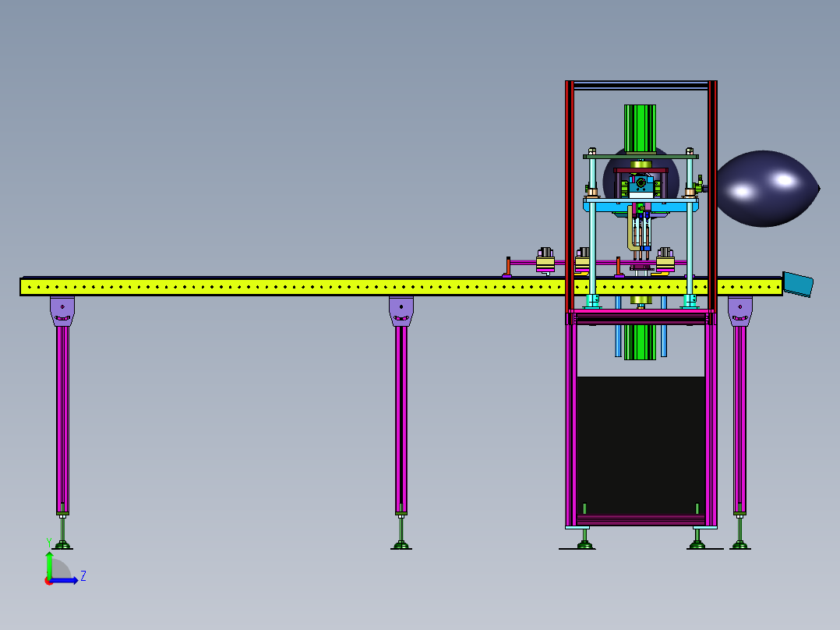Select the left red vertical frame post
Image resolution: width=840 pixels, height=630 pixels.
570,196
